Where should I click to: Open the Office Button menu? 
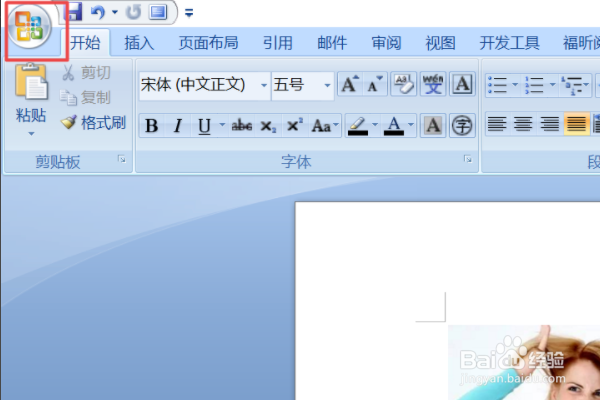coord(30,27)
